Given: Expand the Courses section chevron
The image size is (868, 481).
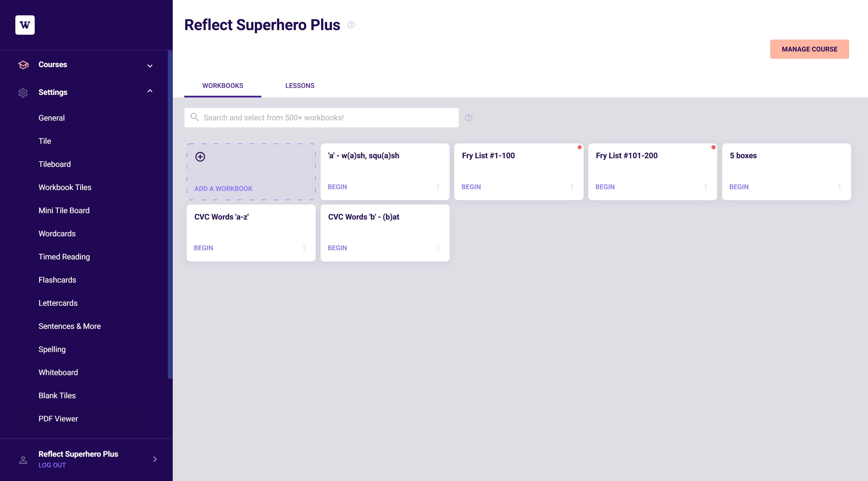Looking at the screenshot, I should click(x=150, y=66).
